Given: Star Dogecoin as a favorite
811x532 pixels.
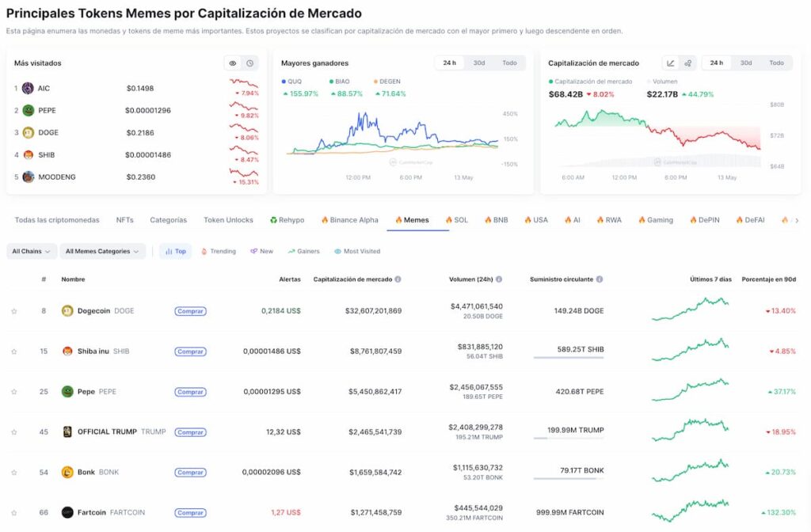Looking at the screenshot, I should coord(14,311).
